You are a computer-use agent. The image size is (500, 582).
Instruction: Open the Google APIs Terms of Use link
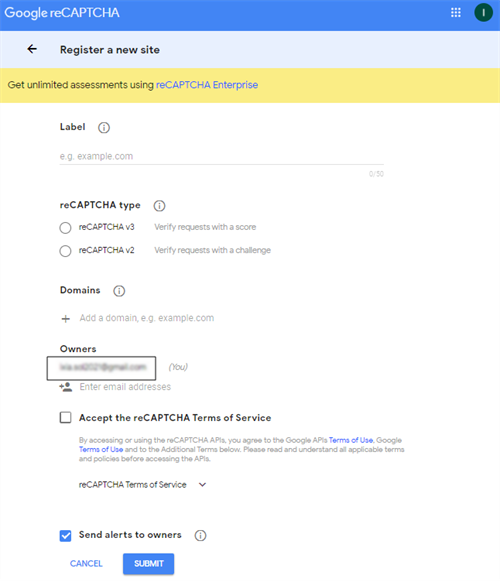coord(351,440)
